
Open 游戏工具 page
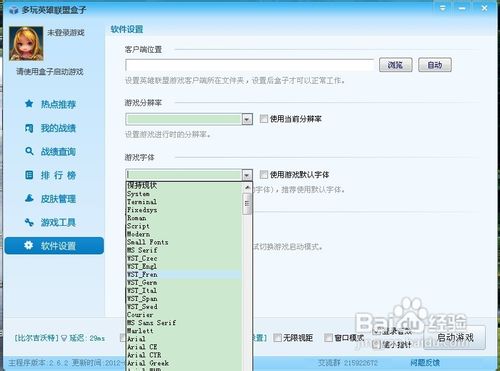coord(58,222)
